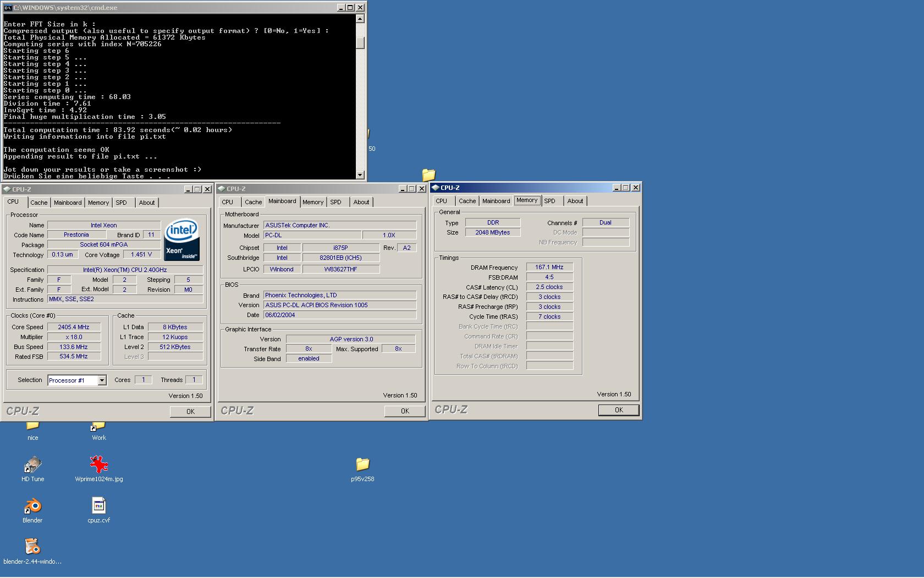The width and height of the screenshot is (924, 578).
Task: Open Cache tab in the Mainboard window
Action: coord(254,202)
